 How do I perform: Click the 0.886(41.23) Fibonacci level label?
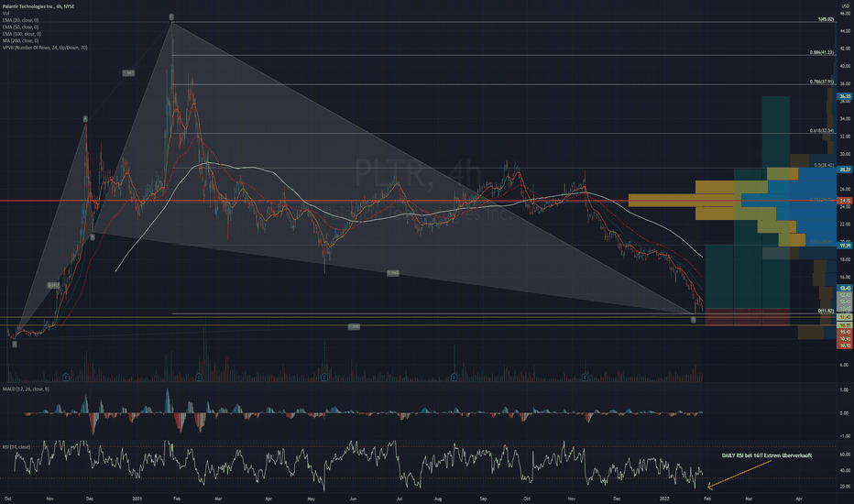click(822, 52)
